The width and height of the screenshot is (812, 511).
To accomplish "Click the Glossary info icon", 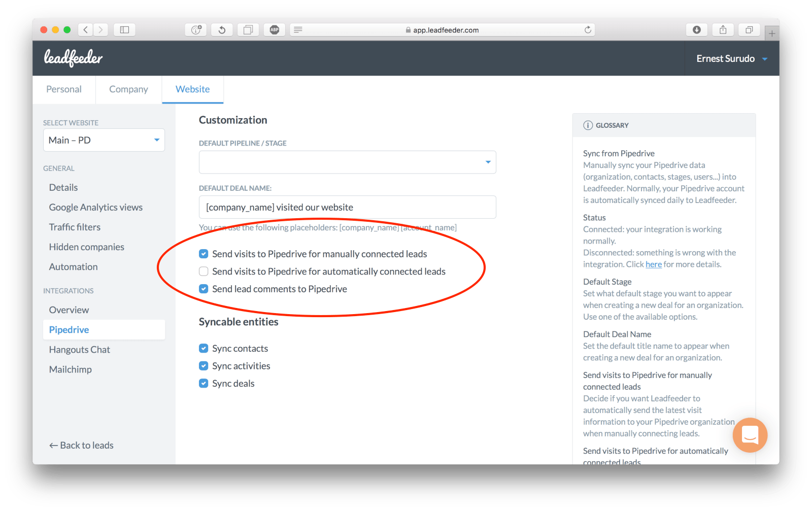I will coord(588,125).
